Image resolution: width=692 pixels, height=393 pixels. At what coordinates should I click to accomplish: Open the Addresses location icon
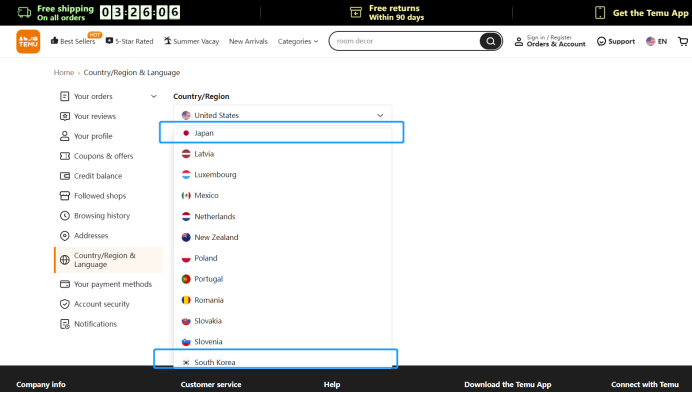[x=65, y=236]
